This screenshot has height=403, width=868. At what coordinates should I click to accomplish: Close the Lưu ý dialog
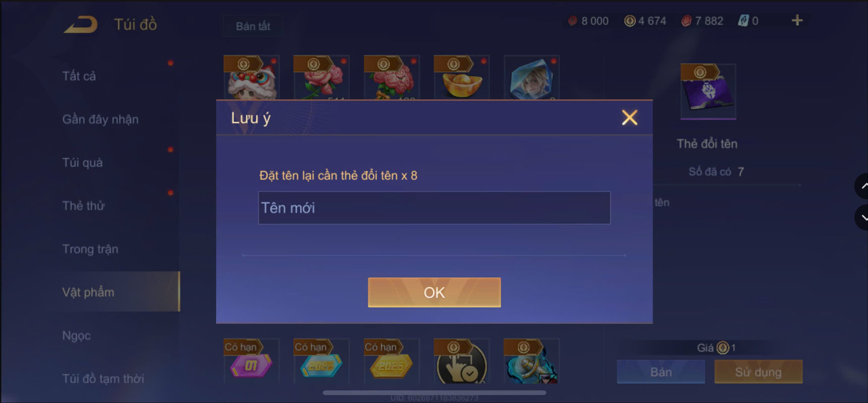point(629,118)
